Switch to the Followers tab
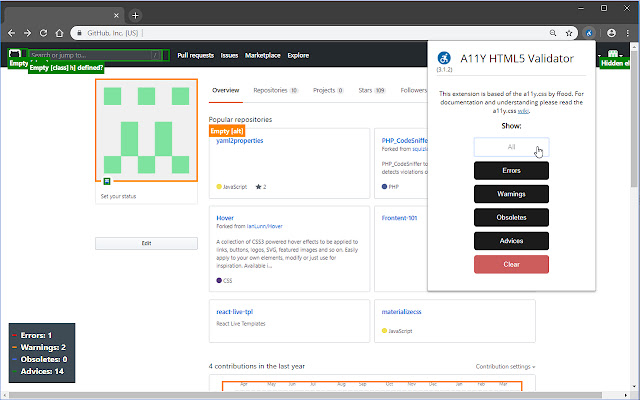This screenshot has width=640, height=400. [413, 90]
